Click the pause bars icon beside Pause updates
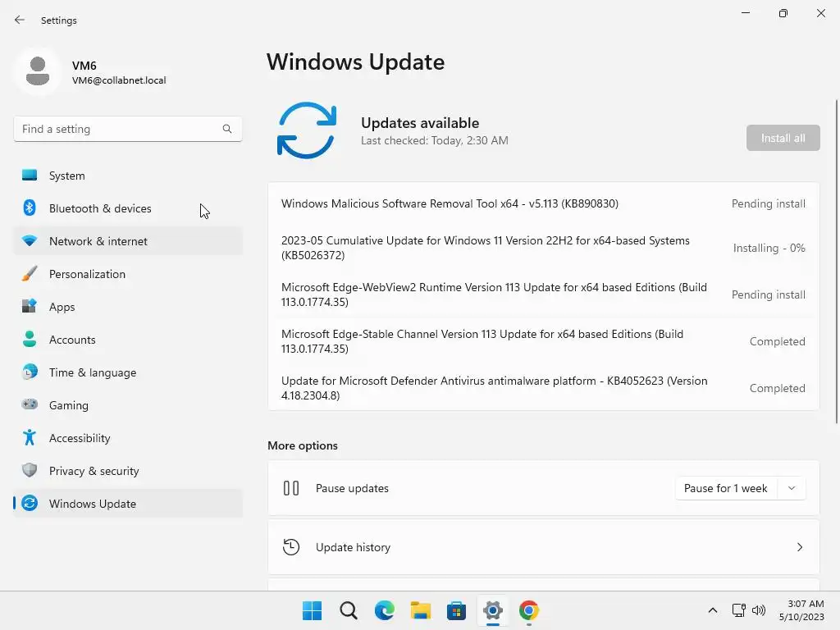Image resolution: width=840 pixels, height=630 pixels. [x=291, y=488]
